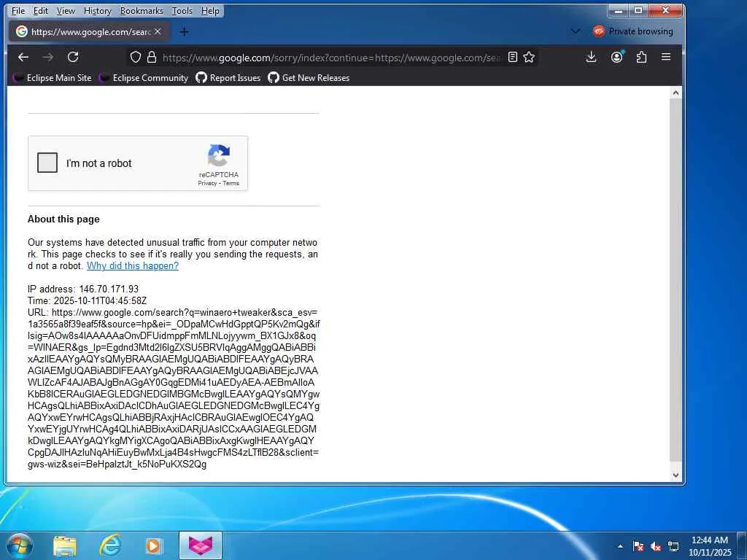Open the account profile icon
The width and height of the screenshot is (747, 560).
pos(617,57)
